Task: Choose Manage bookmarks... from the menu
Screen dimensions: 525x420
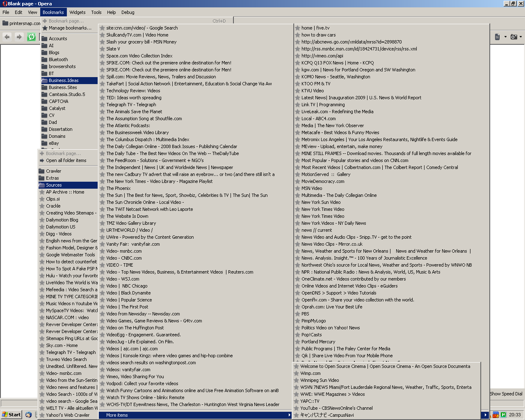Action: click(x=69, y=28)
